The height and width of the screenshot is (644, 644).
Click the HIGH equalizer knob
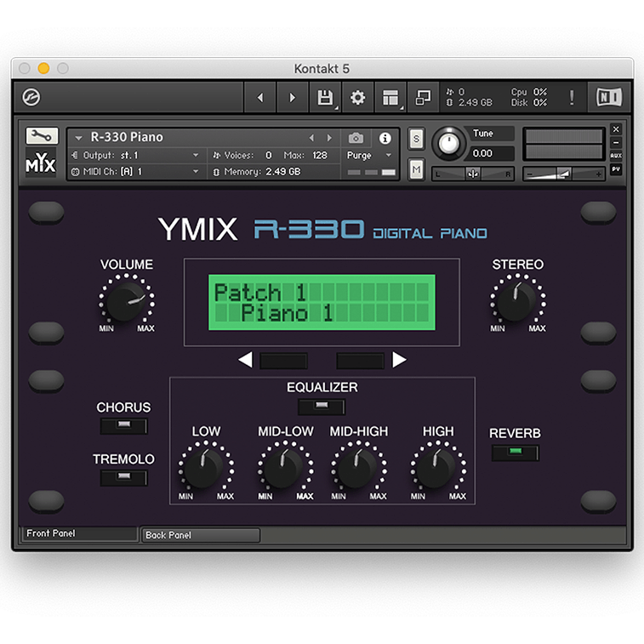tap(436, 469)
